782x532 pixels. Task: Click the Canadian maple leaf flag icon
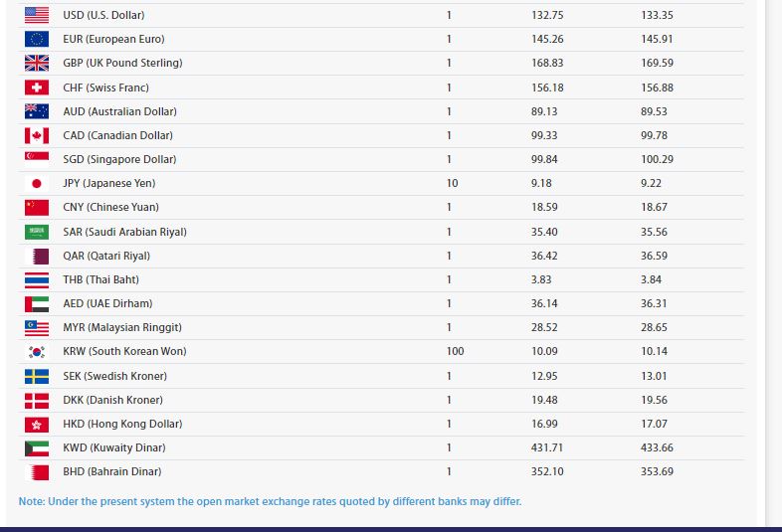[x=37, y=135]
